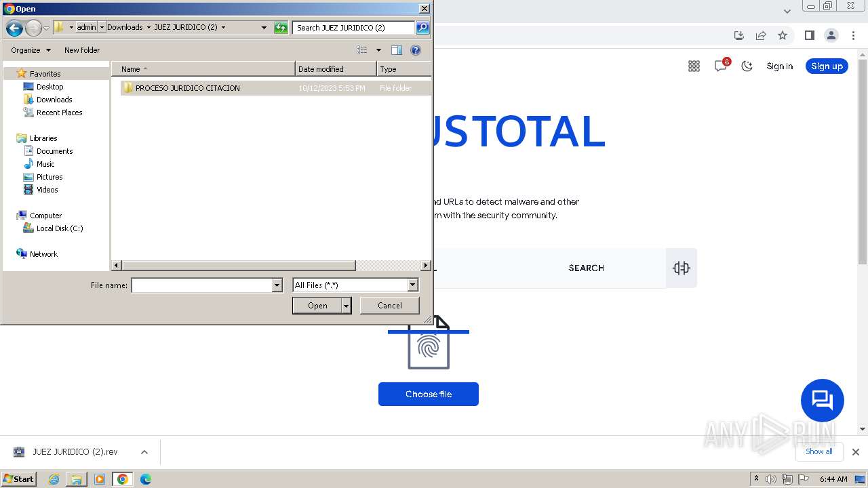Expand the recent pages dropdown arrow
The height and width of the screenshot is (488, 868).
46,28
